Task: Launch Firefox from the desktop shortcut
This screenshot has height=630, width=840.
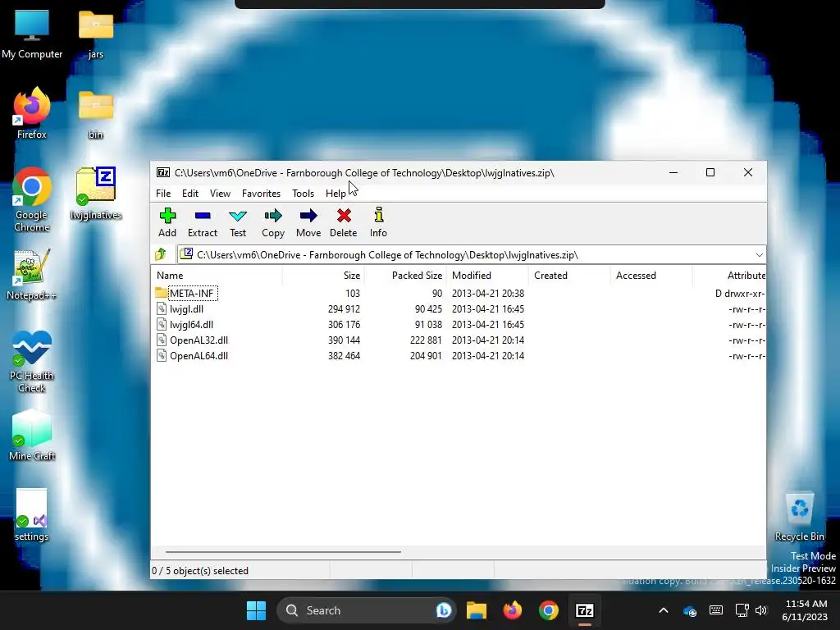Action: tap(32, 114)
